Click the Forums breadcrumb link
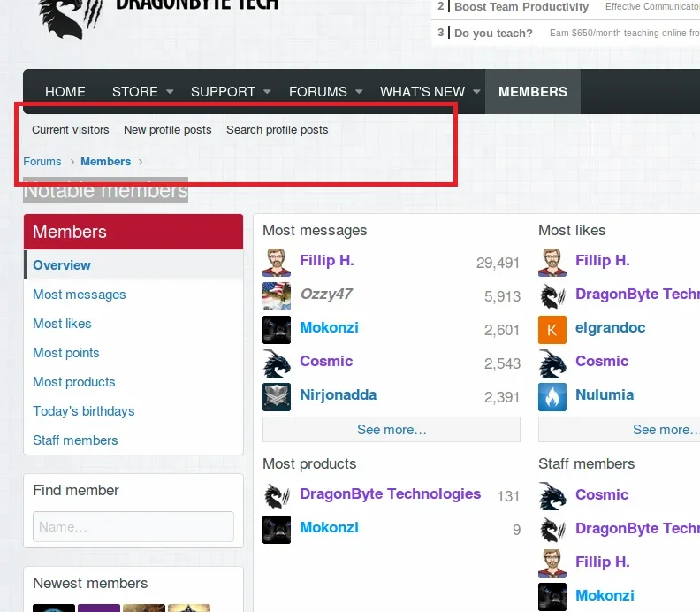Screen dimensions: 700x612 tap(42, 161)
